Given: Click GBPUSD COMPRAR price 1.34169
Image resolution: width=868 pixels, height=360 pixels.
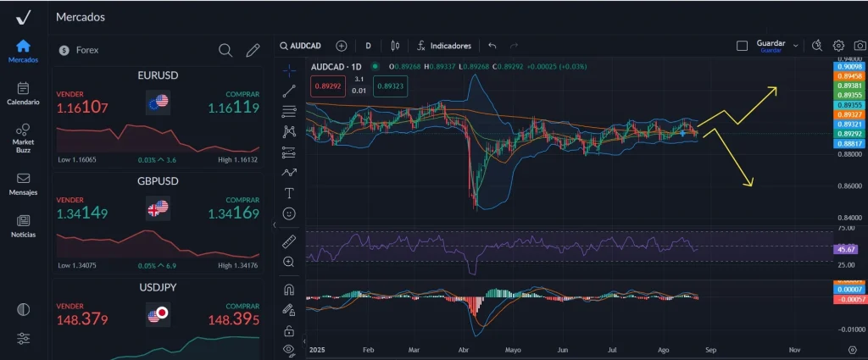Looking at the screenshot, I should click(x=234, y=213).
